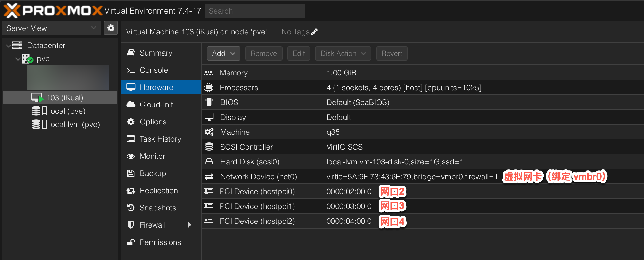Click the Revert button
644x260 pixels.
392,53
